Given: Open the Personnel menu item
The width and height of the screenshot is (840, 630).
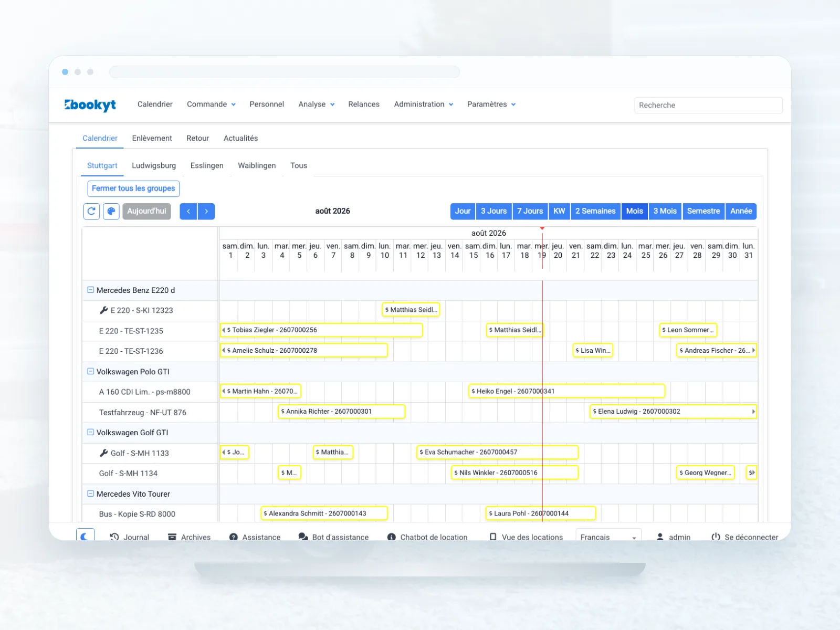Looking at the screenshot, I should tap(267, 104).
